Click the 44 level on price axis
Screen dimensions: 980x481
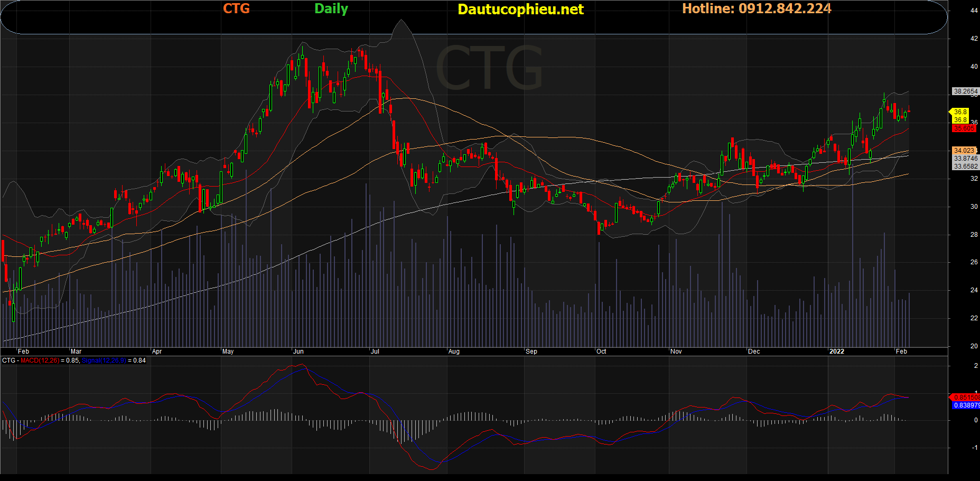(x=974, y=11)
